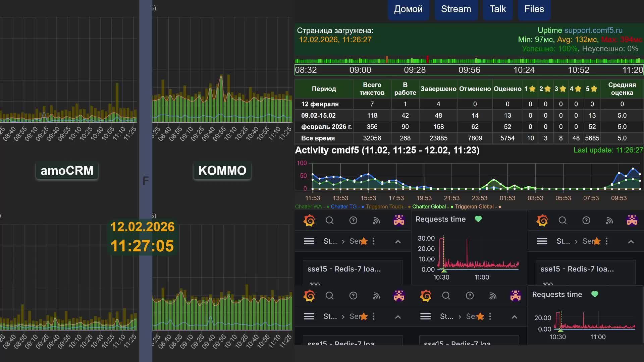Click pixel avatar icon in the top-right Grafana panel

point(632,221)
